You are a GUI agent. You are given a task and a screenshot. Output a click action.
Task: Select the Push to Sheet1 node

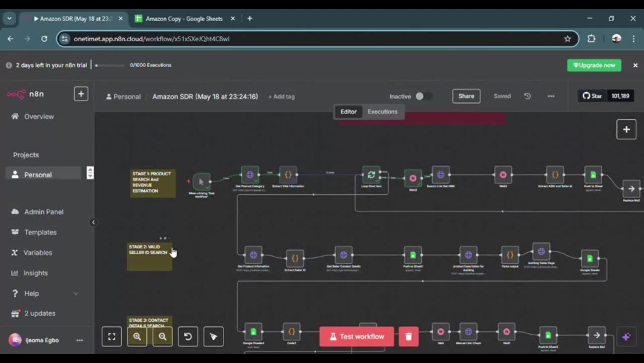pos(413,255)
